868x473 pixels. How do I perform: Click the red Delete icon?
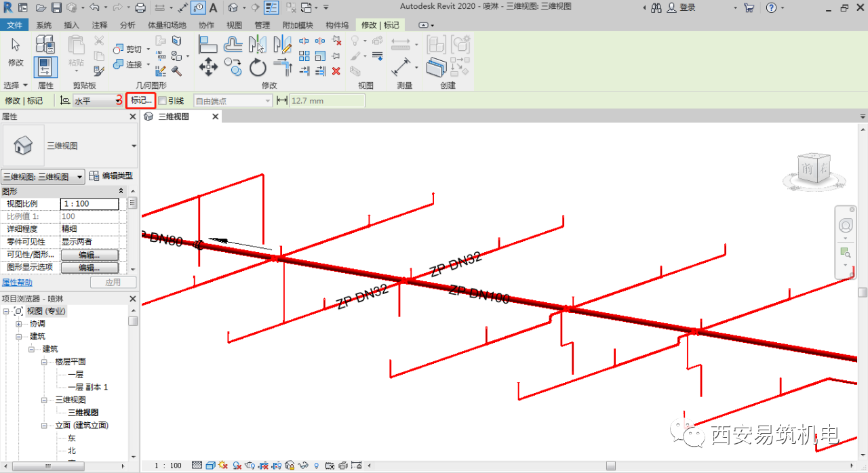(x=336, y=70)
